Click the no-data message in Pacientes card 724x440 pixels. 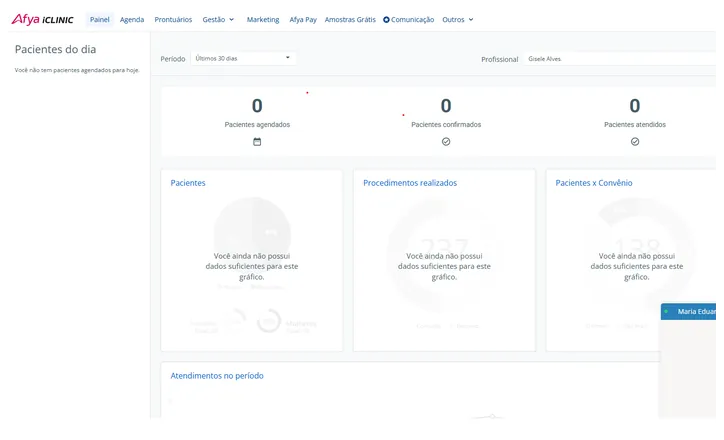pos(252,266)
